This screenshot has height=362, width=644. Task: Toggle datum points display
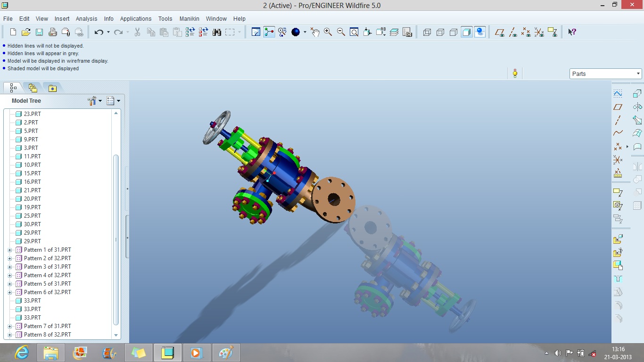coord(526,32)
